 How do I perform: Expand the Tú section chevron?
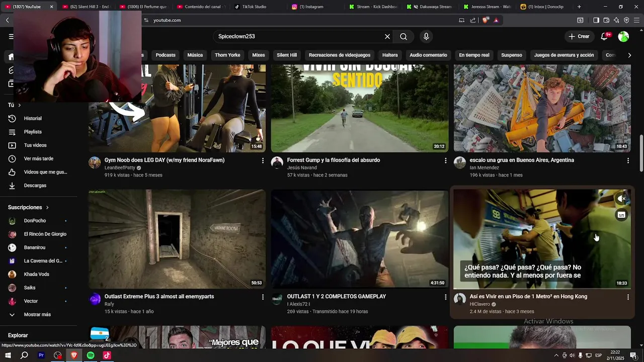pos(20,105)
